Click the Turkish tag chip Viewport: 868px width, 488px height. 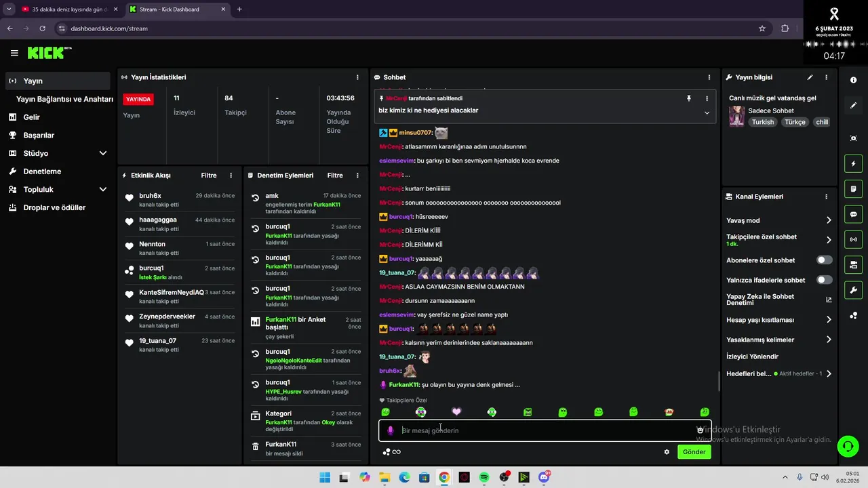click(763, 122)
